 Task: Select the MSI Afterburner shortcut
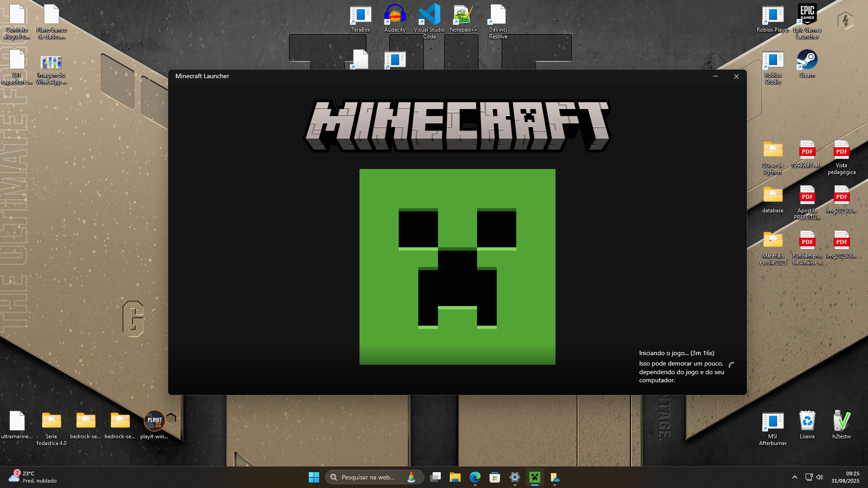773,428
